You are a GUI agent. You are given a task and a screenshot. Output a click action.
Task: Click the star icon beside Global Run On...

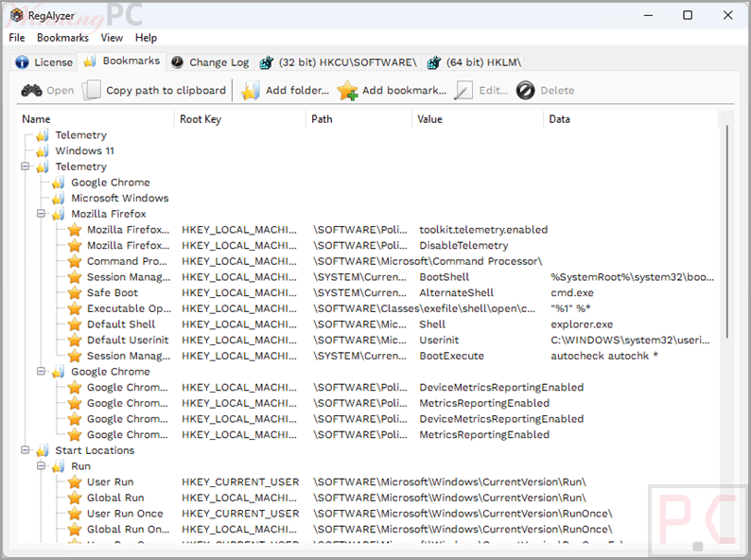(x=74, y=530)
